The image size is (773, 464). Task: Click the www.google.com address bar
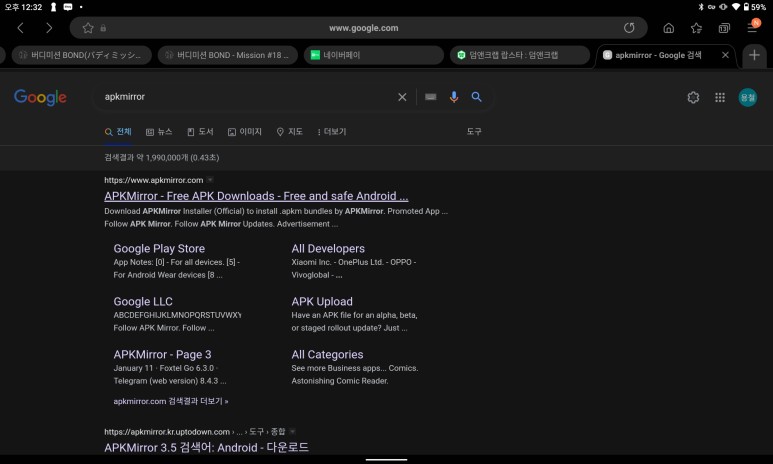click(x=363, y=28)
